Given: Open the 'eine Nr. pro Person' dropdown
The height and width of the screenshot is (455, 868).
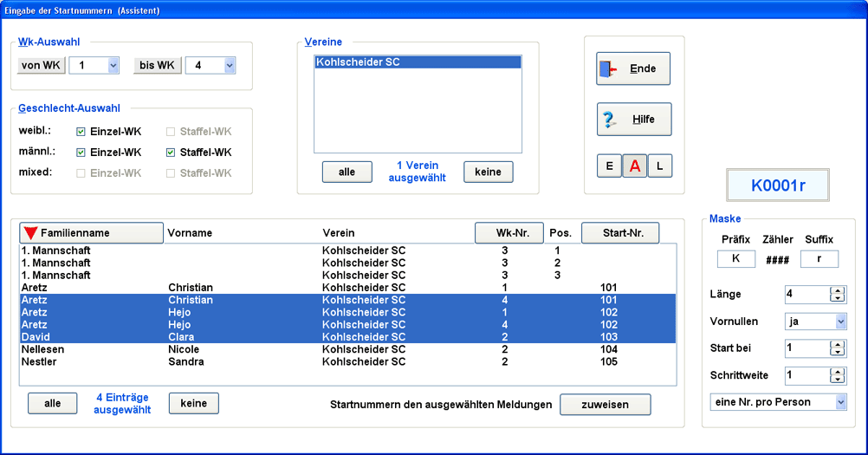Looking at the screenshot, I should (x=839, y=402).
